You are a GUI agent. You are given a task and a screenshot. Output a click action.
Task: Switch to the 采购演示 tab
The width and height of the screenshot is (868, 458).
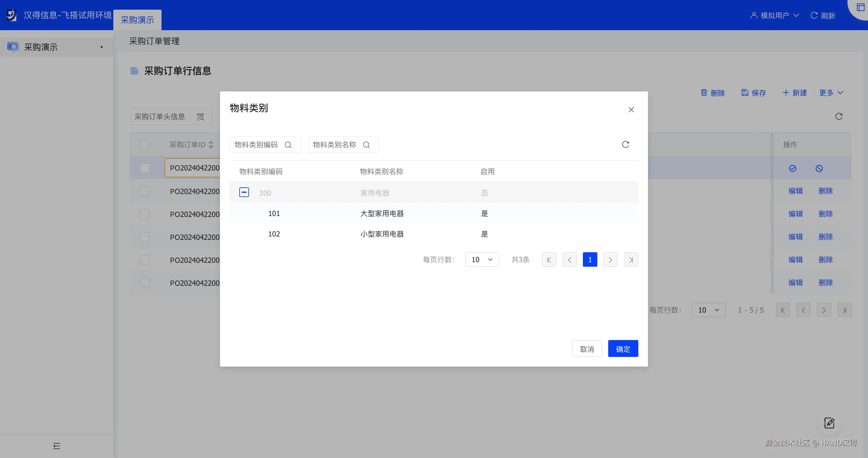pyautogui.click(x=137, y=20)
